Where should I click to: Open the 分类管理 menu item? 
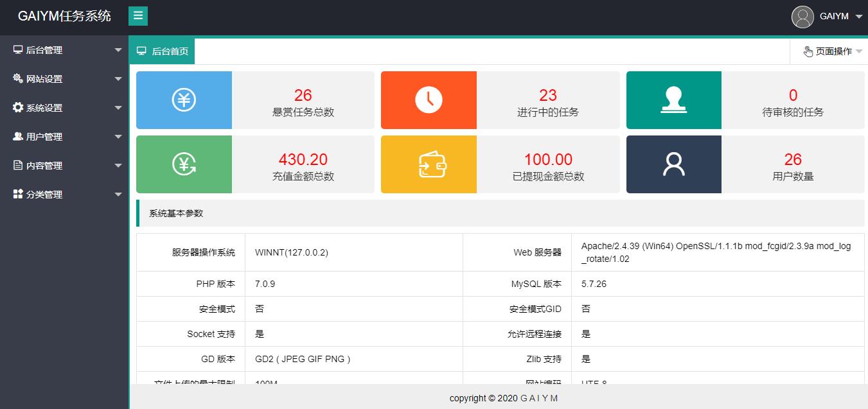pos(44,195)
